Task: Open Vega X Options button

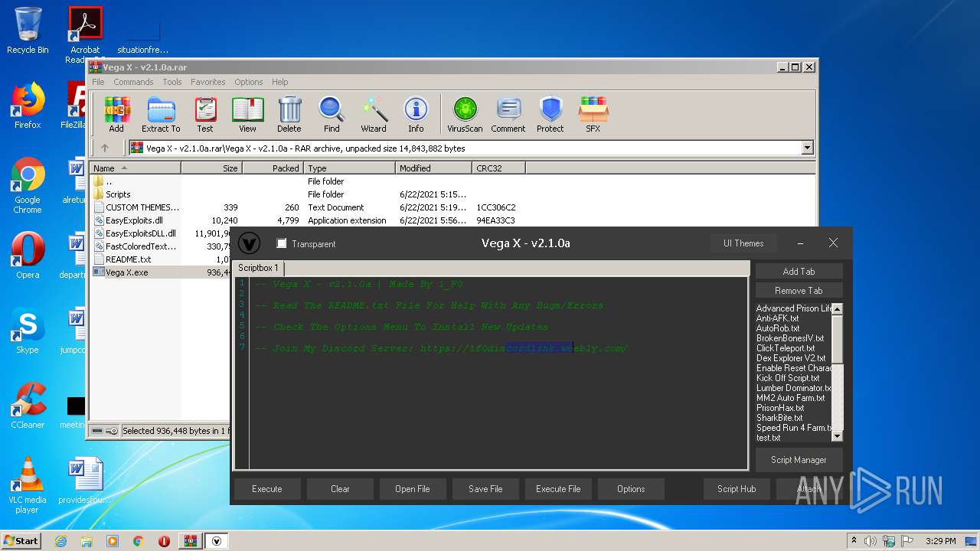Action: point(631,489)
